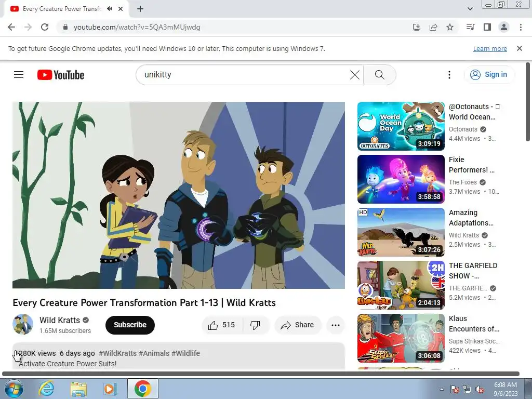Click the horizontal page scrollbar
Image resolution: width=532 pixels, height=399 pixels.
pyautogui.click(x=261, y=374)
